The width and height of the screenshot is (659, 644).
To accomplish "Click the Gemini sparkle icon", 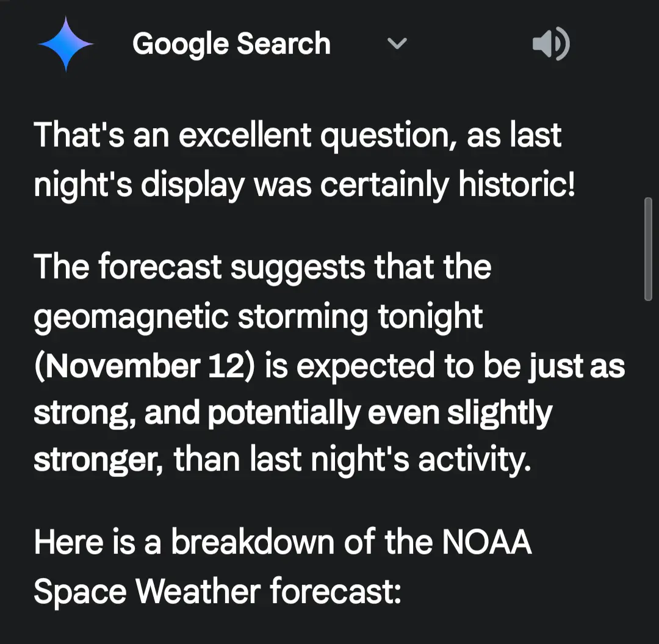I will tap(65, 45).
